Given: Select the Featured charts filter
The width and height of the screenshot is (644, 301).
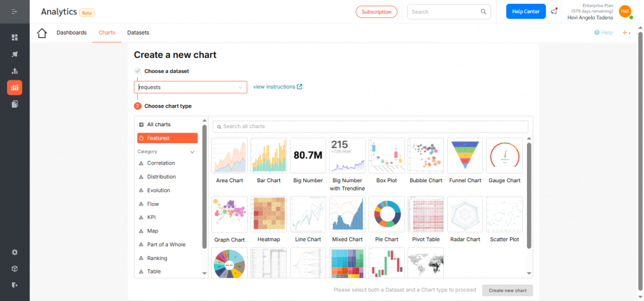Looking at the screenshot, I should (x=167, y=138).
